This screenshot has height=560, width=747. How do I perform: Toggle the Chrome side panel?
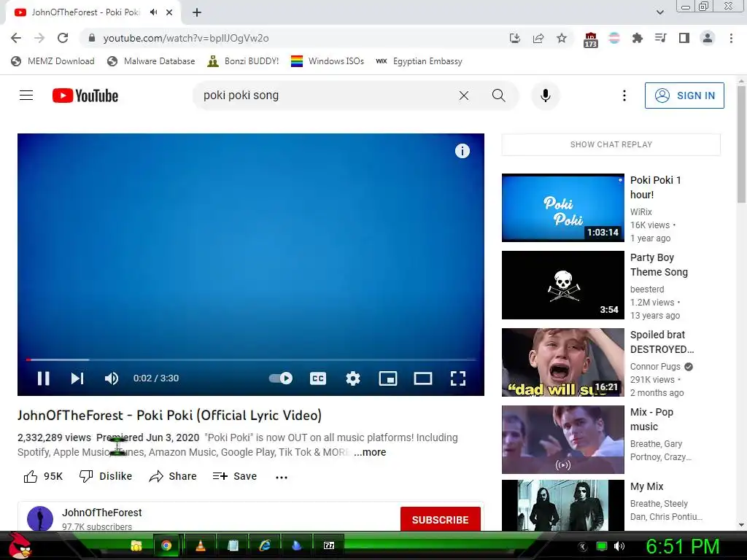(x=684, y=38)
